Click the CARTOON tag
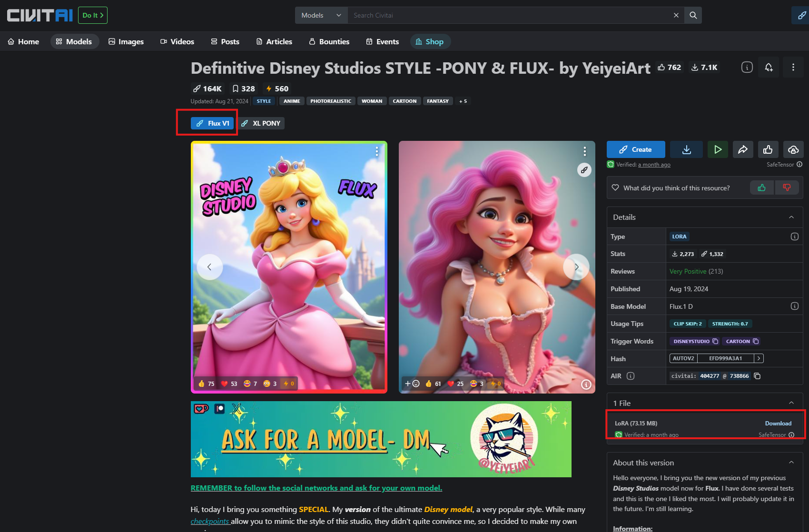Image resolution: width=809 pixels, height=532 pixels. coord(404,101)
